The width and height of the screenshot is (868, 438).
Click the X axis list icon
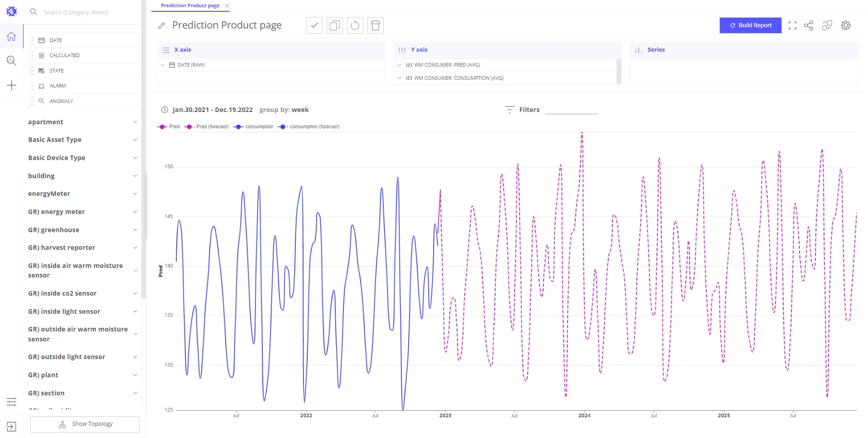click(x=166, y=50)
